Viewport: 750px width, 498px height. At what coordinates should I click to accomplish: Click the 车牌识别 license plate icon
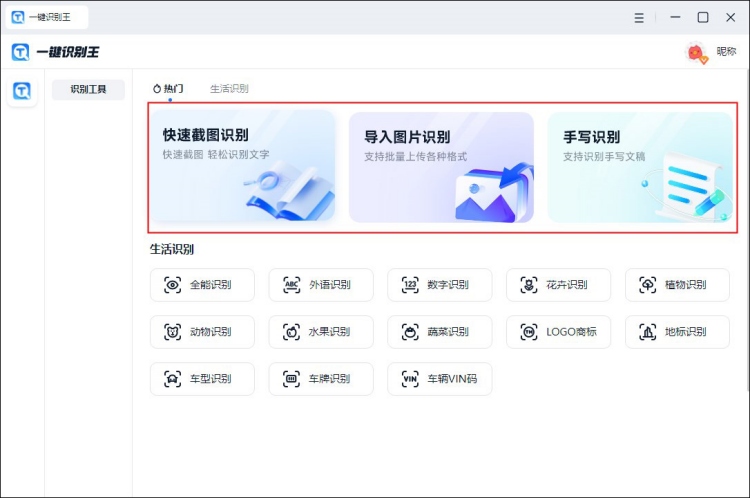[x=291, y=379]
